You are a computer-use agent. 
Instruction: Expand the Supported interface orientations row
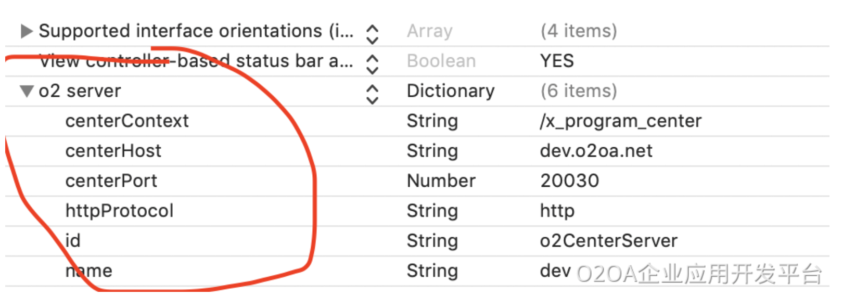26,31
